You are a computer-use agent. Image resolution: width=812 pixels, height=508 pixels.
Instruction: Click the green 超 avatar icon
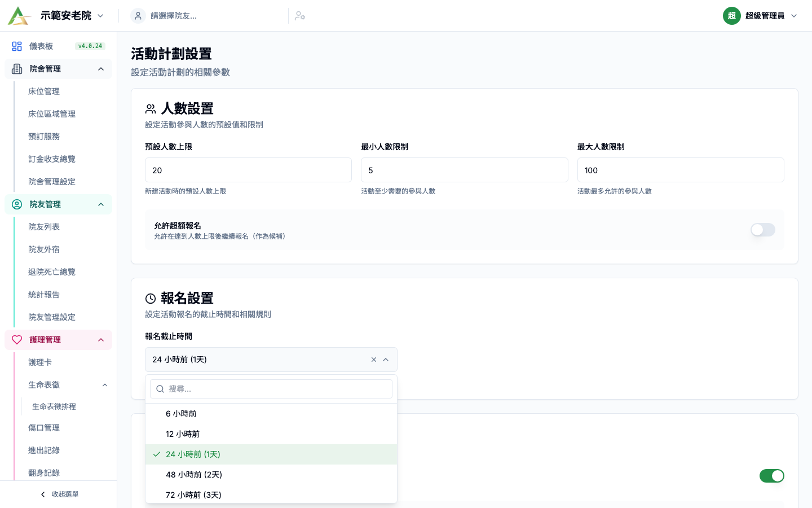pyautogui.click(x=732, y=16)
